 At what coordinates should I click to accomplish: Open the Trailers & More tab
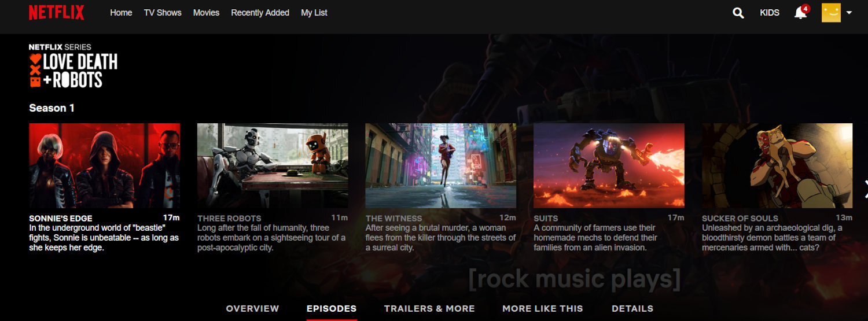point(429,309)
